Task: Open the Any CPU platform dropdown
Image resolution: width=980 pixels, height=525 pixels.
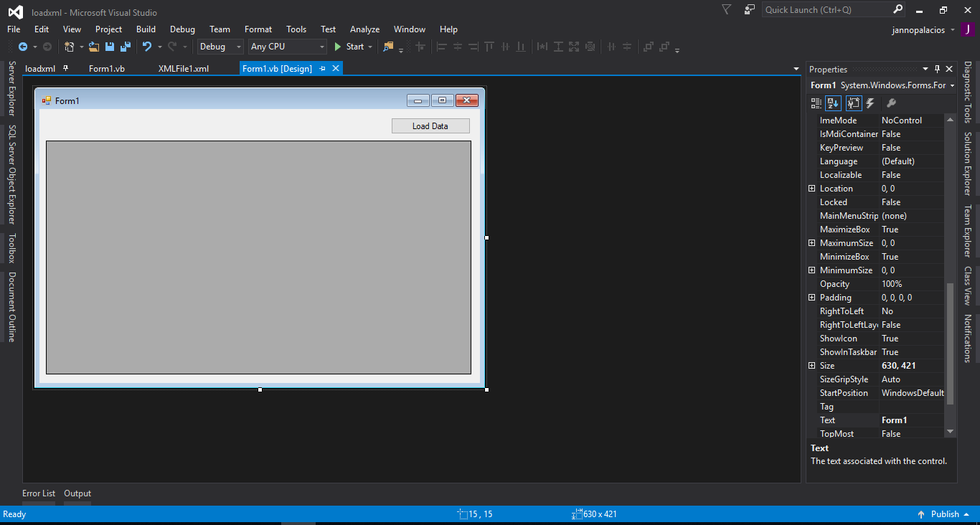Action: click(287, 47)
